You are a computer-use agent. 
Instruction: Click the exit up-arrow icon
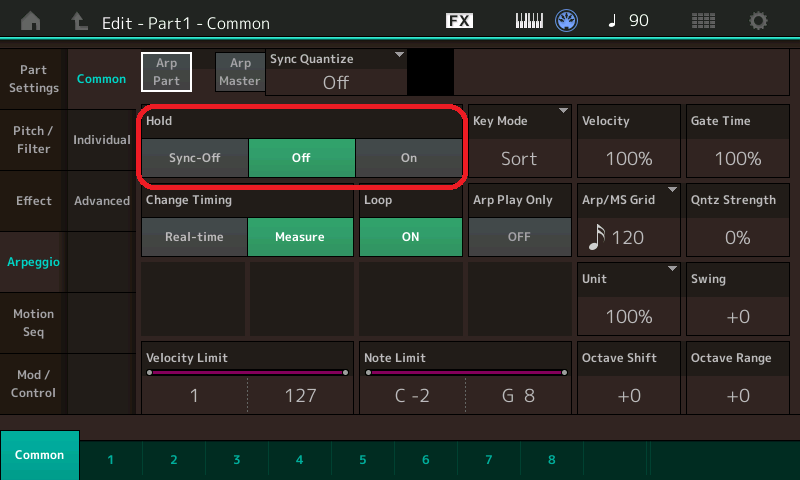pyautogui.click(x=81, y=20)
